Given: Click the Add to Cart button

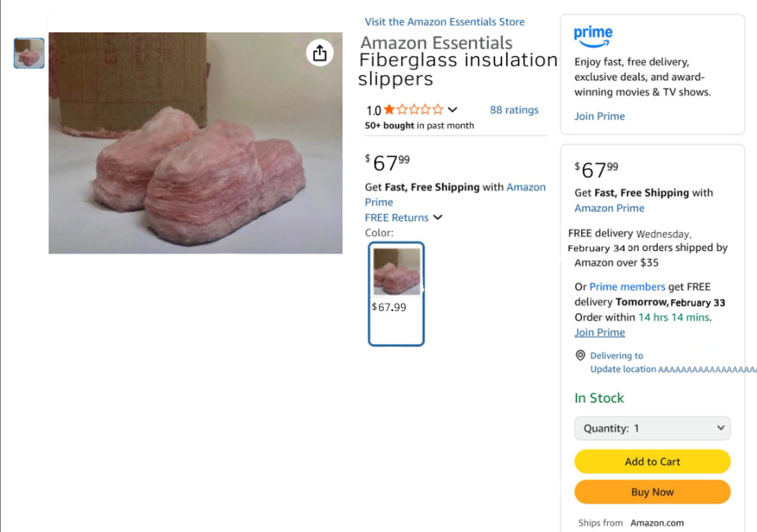Looking at the screenshot, I should (x=652, y=462).
